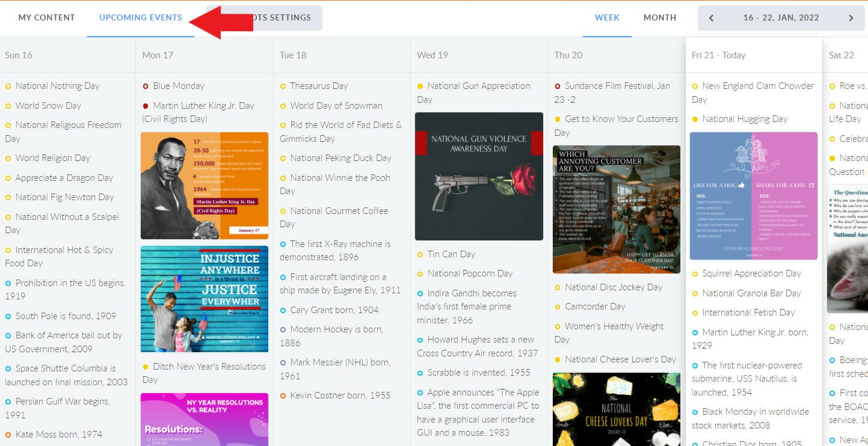The height and width of the screenshot is (446, 868).
Task: Click the yellow dot beside National Nothing Day
Action: pyautogui.click(x=8, y=87)
